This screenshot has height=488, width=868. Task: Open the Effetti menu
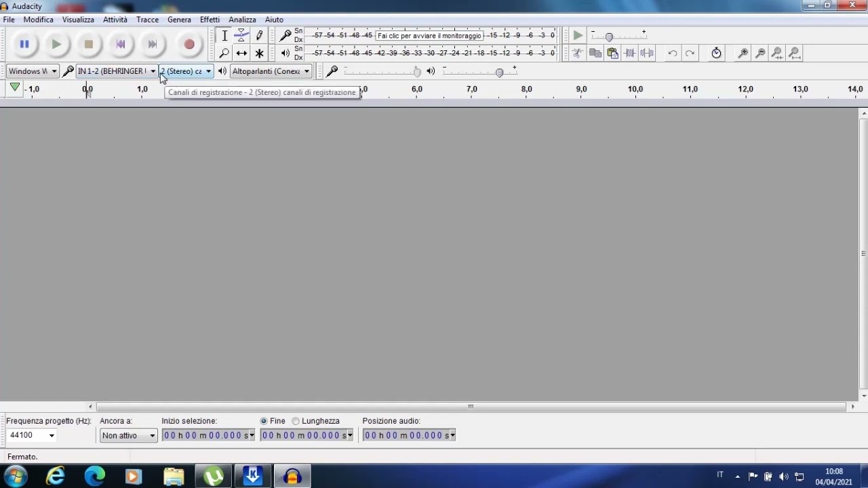[210, 20]
